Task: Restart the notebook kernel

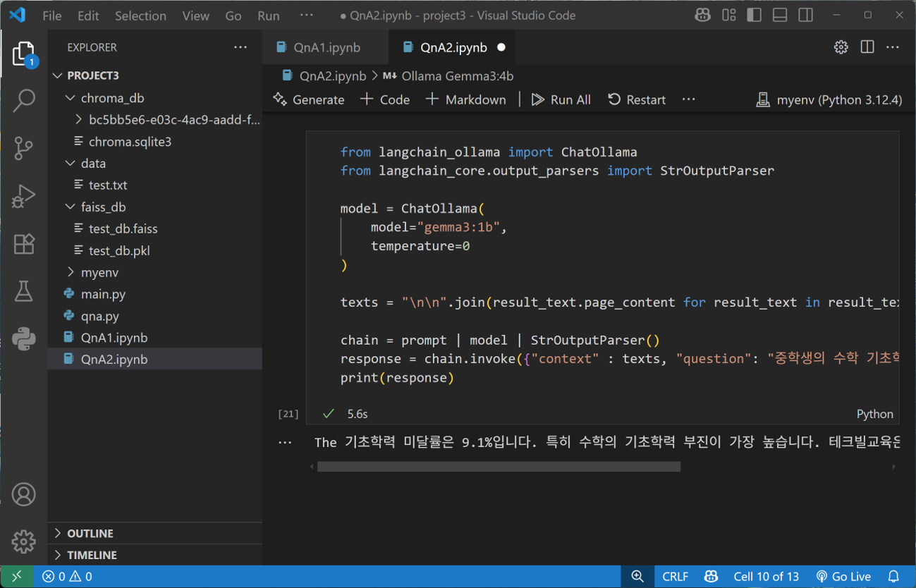Action: coord(637,99)
